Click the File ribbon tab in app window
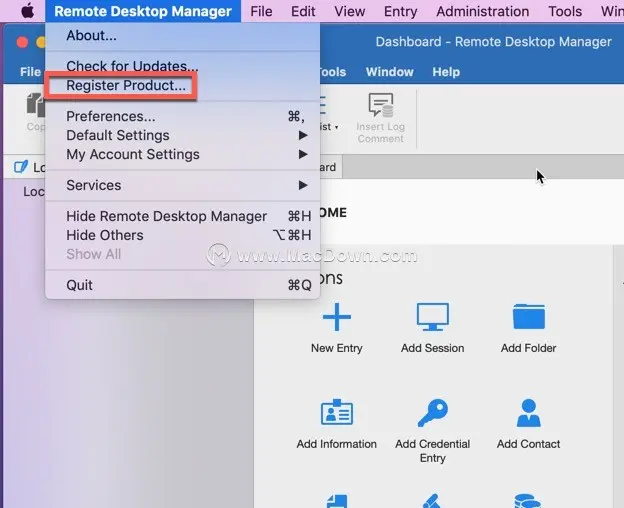The height and width of the screenshot is (508, 624). pos(30,72)
